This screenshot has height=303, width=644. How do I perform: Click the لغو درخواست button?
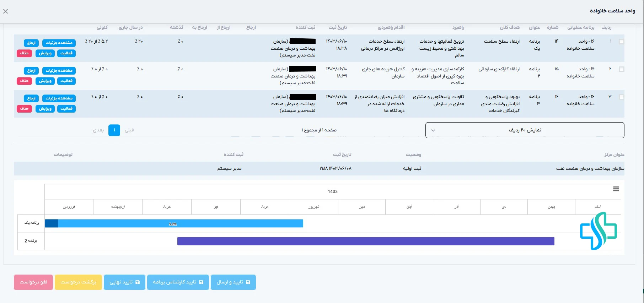coord(33,282)
